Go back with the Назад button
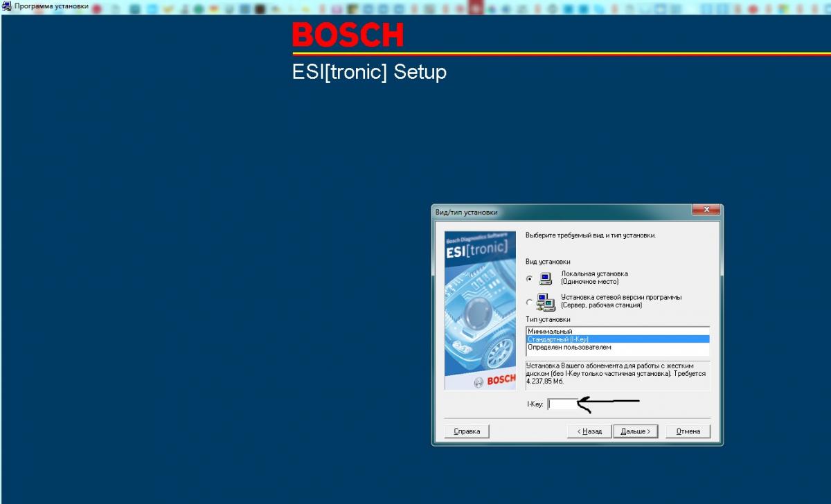 (589, 431)
